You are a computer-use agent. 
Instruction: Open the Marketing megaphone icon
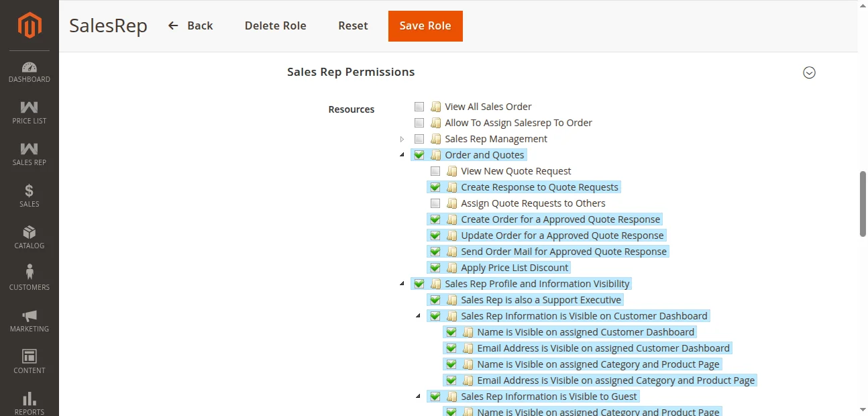coord(30,316)
